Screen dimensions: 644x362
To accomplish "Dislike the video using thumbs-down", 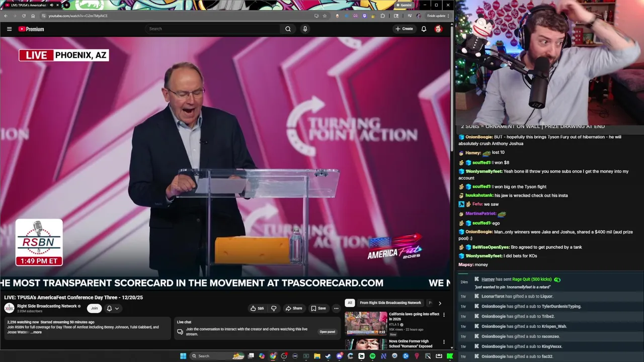I will pyautogui.click(x=274, y=308).
